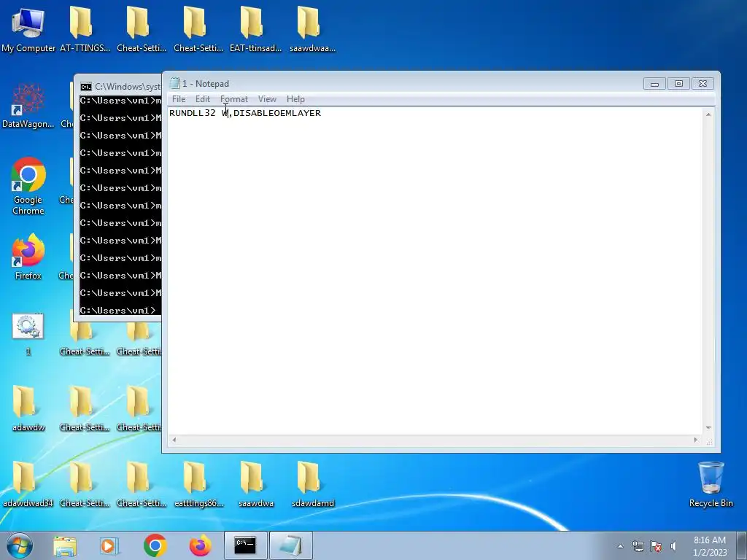Select the adawdw folder

(x=28, y=408)
